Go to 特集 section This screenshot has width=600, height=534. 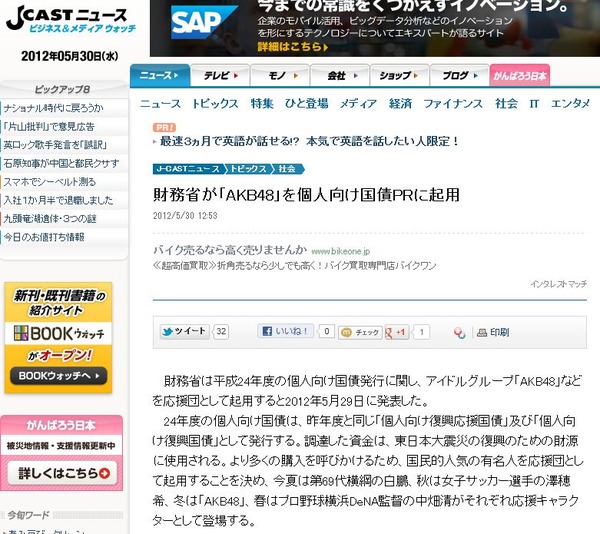(x=262, y=104)
